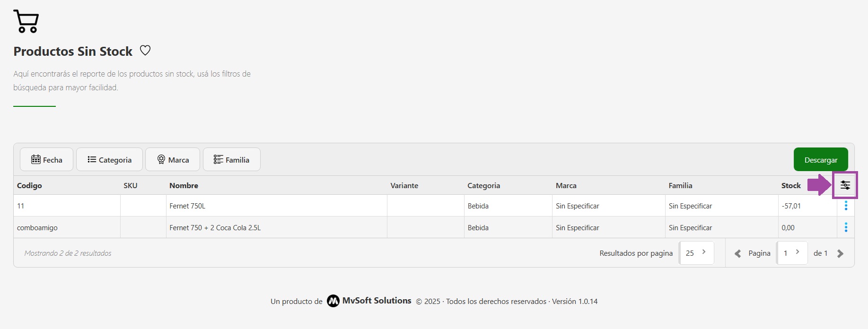The image size is (868, 329).
Task: Sort by Stock column header
Action: pyautogui.click(x=790, y=186)
